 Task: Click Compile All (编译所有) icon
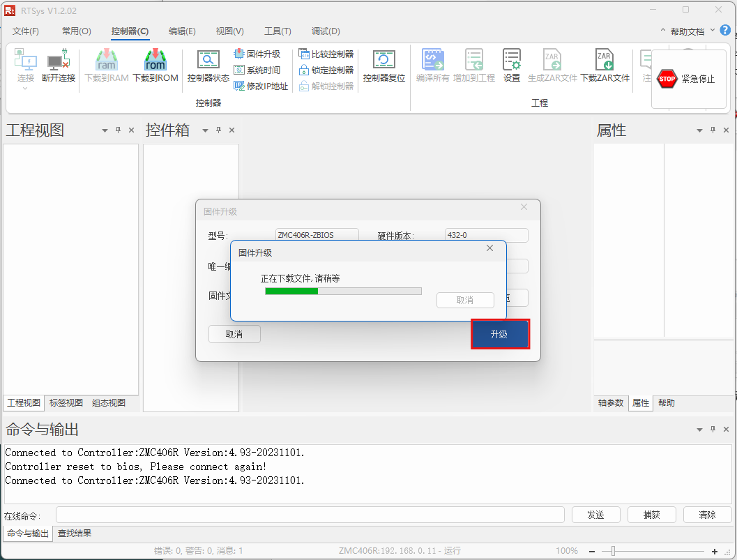tap(432, 65)
